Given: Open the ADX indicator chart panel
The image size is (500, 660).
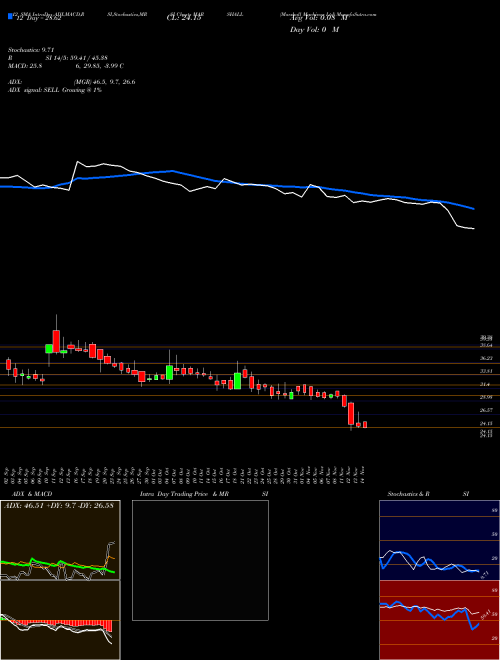Looking at the screenshot, I should pyautogui.click(x=60, y=540).
